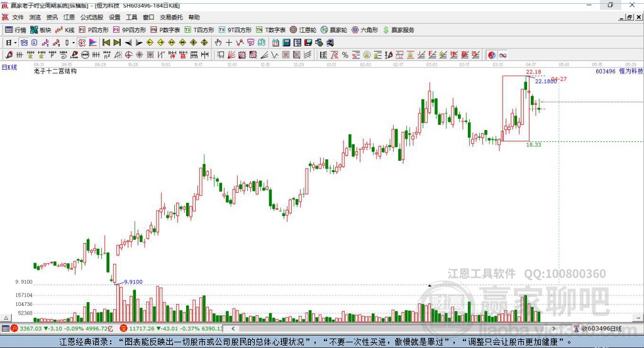Image resolution: width=644 pixels, height=348 pixels.
Task: Click the 22.18 high price label
Action: tap(533, 72)
